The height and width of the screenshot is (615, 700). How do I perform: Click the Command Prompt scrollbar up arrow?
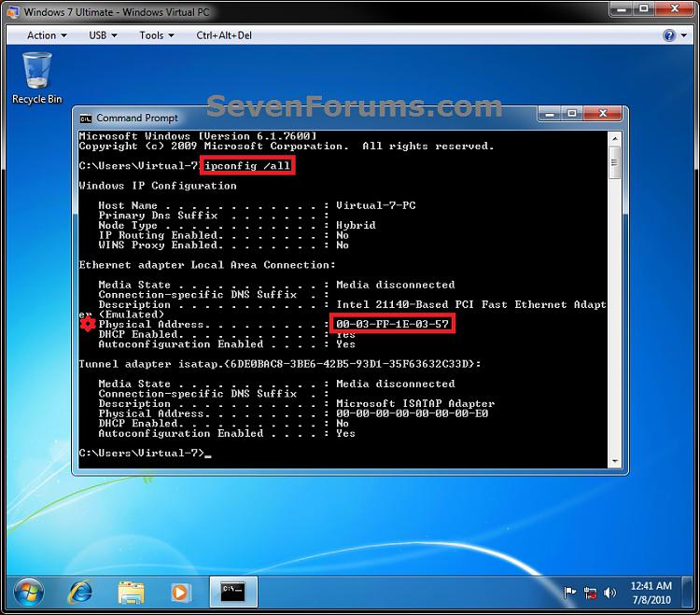point(615,139)
